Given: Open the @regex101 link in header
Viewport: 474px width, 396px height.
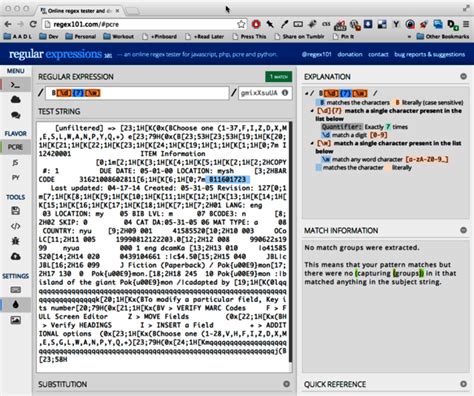Looking at the screenshot, I should 316,54.
